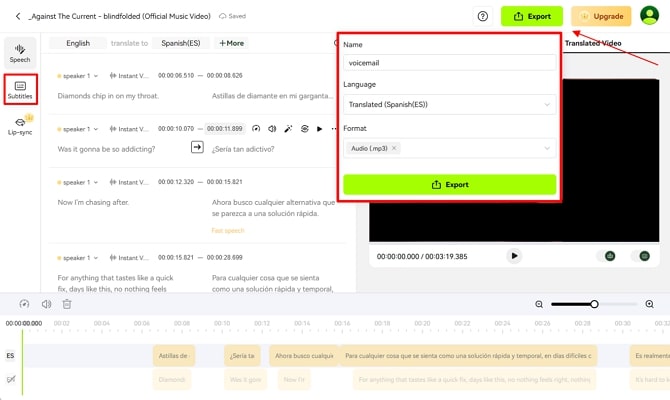Change the target language Spanish(ES) selector
670x400 pixels.
pos(181,43)
